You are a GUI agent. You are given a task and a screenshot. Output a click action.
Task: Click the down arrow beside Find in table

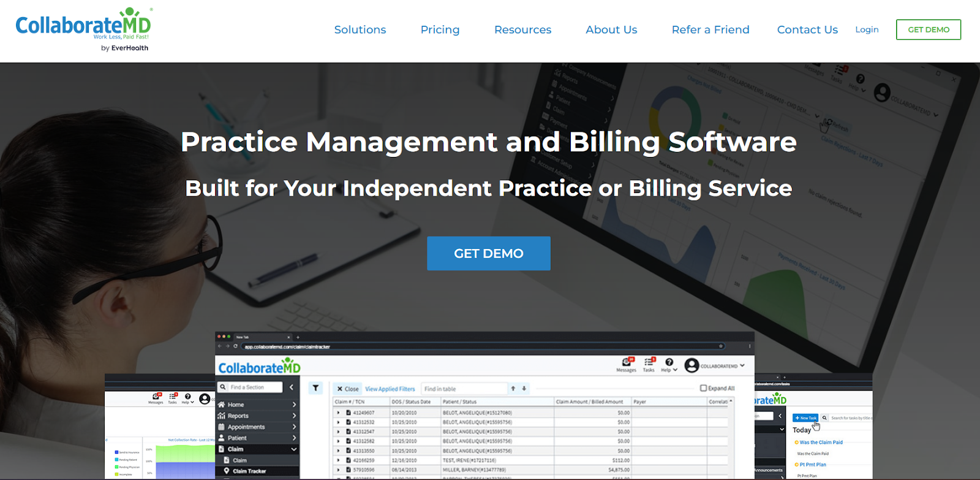(524, 389)
